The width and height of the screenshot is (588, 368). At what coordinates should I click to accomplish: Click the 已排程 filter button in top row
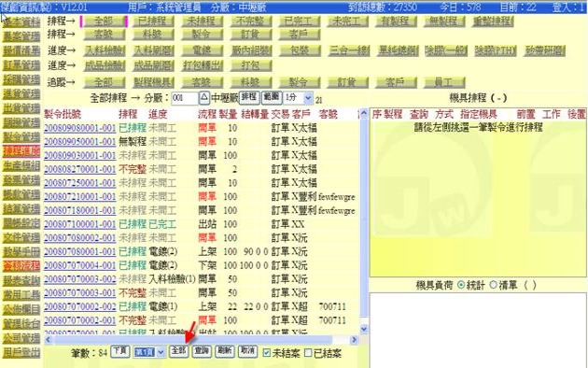click(x=152, y=21)
